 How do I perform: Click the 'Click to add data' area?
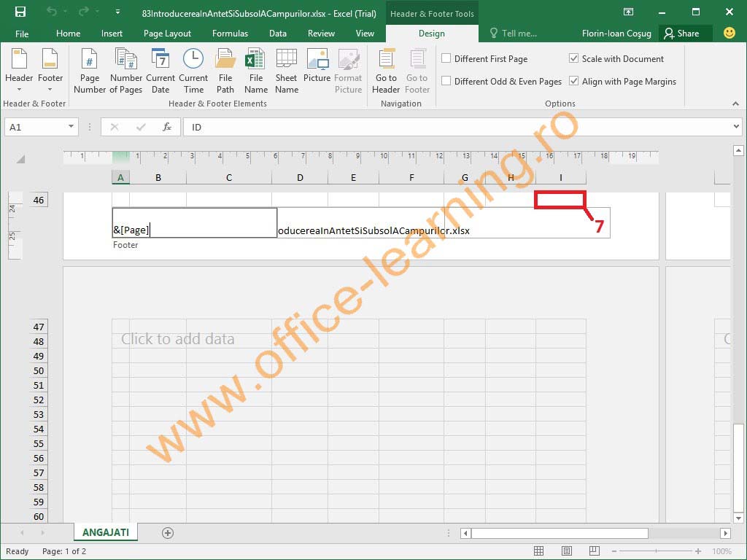178,338
